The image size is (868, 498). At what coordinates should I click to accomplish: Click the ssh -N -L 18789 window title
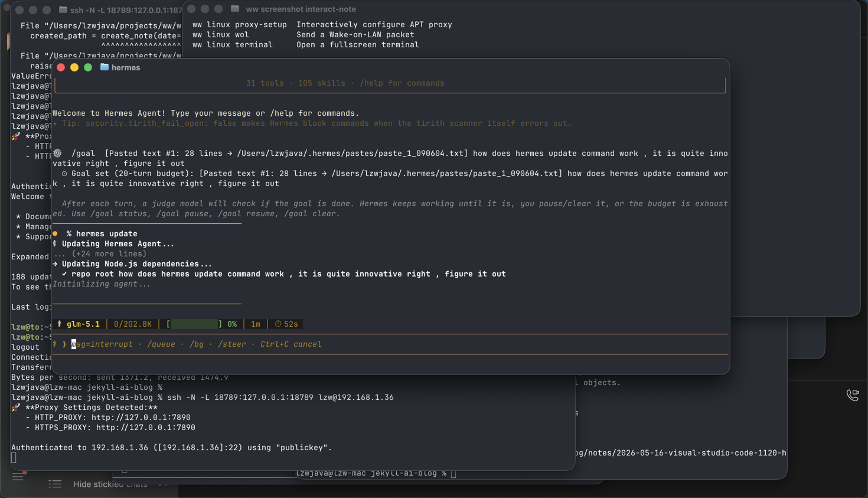126,10
